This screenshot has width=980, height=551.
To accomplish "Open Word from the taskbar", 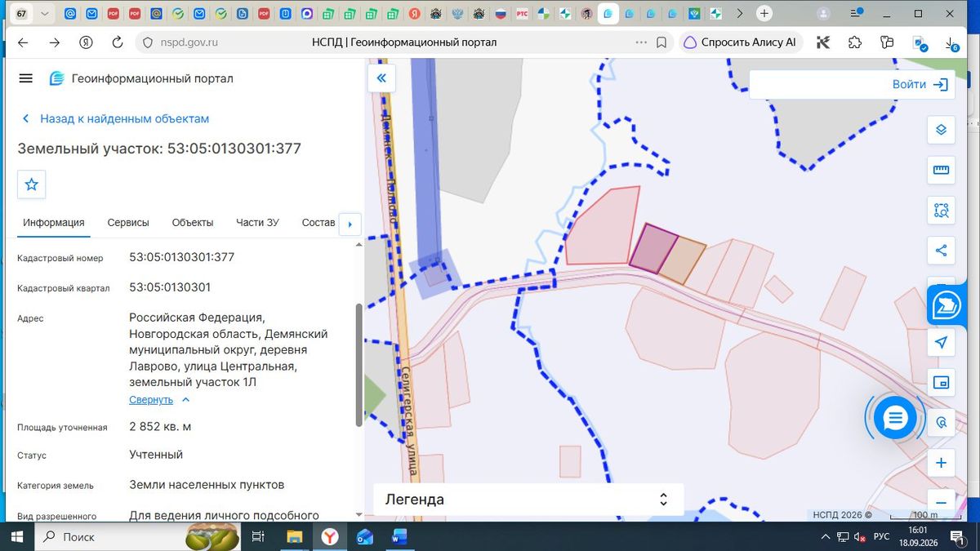I will [x=400, y=537].
